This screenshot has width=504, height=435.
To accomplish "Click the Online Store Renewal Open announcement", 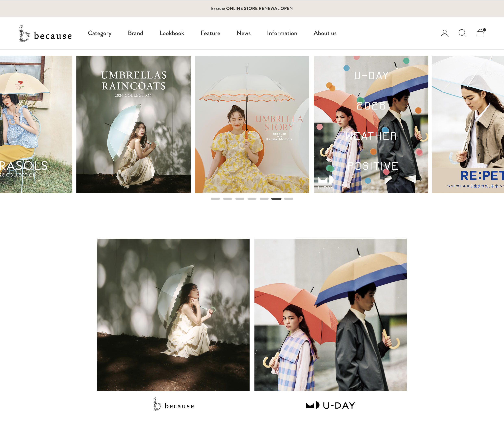I will pyautogui.click(x=252, y=9).
